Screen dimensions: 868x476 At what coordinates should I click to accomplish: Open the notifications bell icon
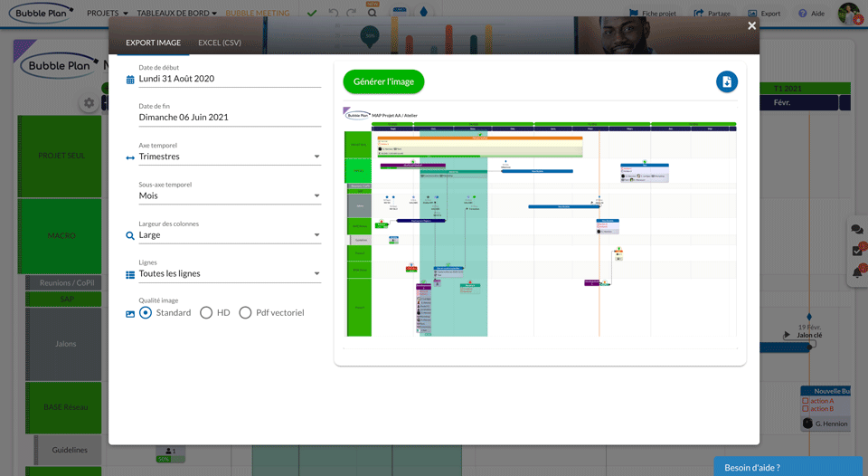tap(857, 272)
